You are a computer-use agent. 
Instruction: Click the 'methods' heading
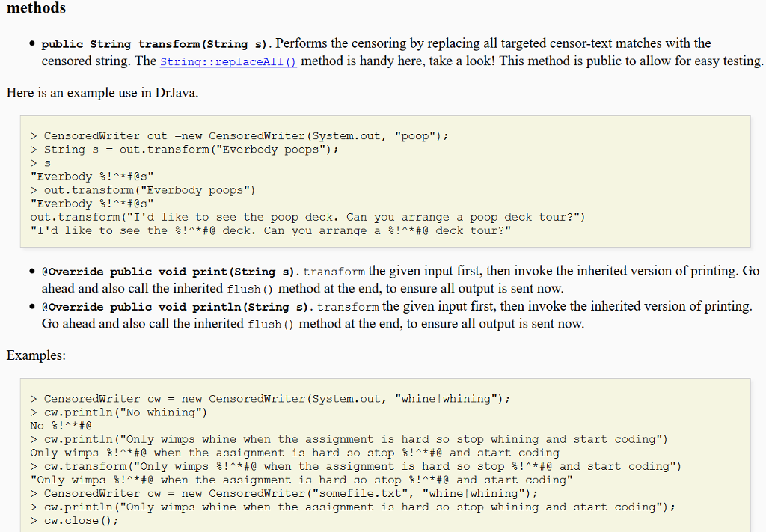[x=36, y=7]
